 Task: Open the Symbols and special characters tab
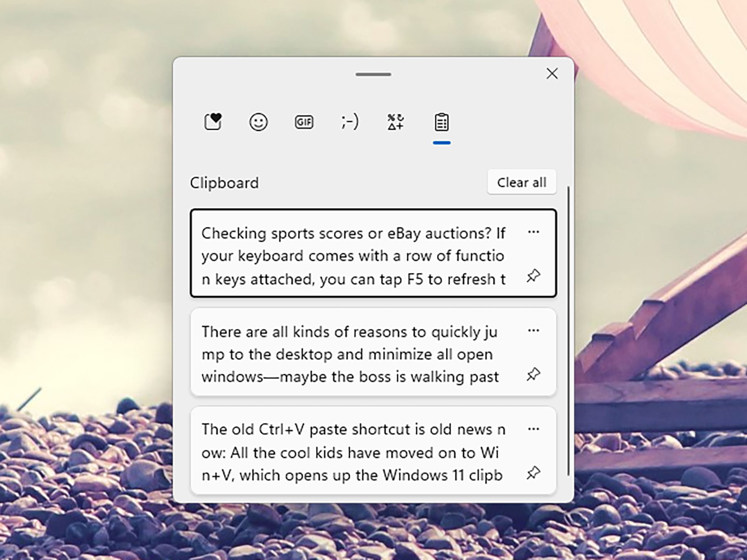tap(395, 122)
